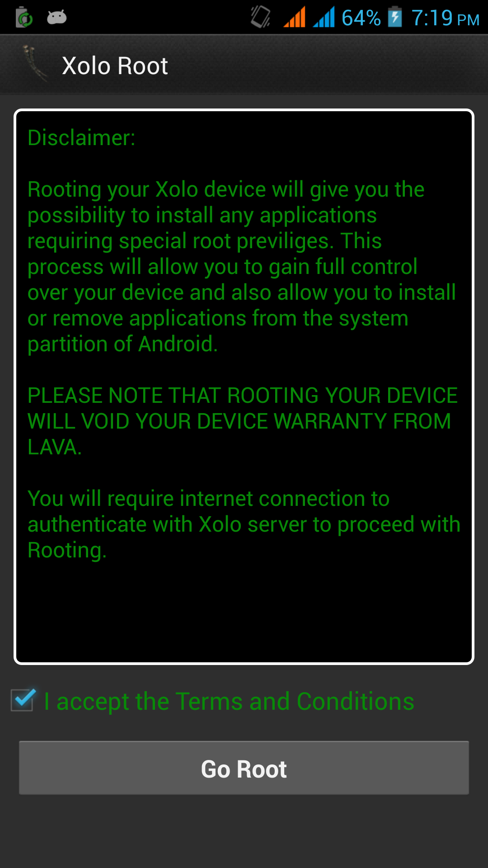Tap the orange signal strength icon
The height and width of the screenshot is (868, 488).
pos(295,17)
